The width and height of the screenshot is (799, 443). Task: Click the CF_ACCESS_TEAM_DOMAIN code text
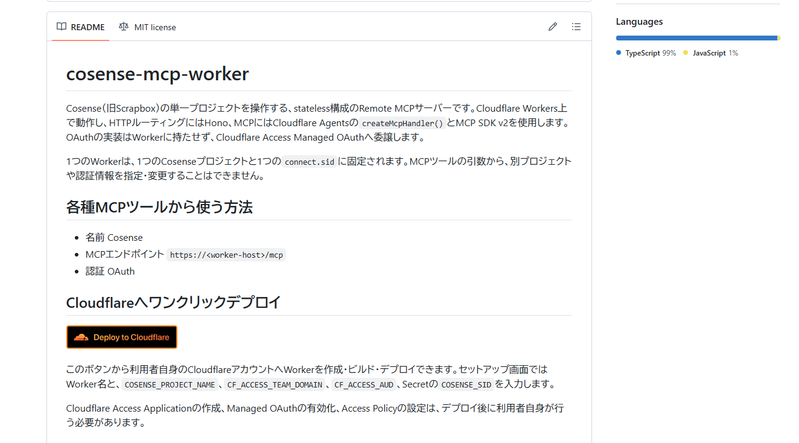click(275, 385)
